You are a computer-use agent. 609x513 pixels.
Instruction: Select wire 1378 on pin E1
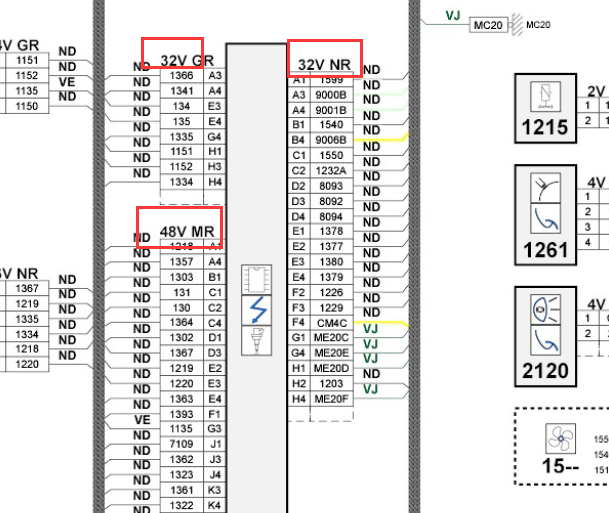331,231
